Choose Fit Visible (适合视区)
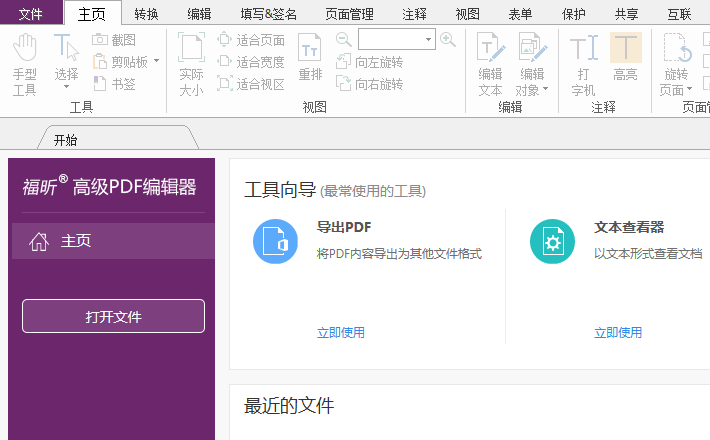 pos(251,84)
